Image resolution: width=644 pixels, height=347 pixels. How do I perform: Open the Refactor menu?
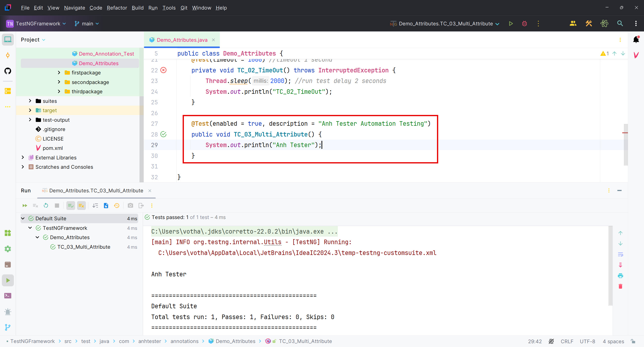click(x=117, y=8)
